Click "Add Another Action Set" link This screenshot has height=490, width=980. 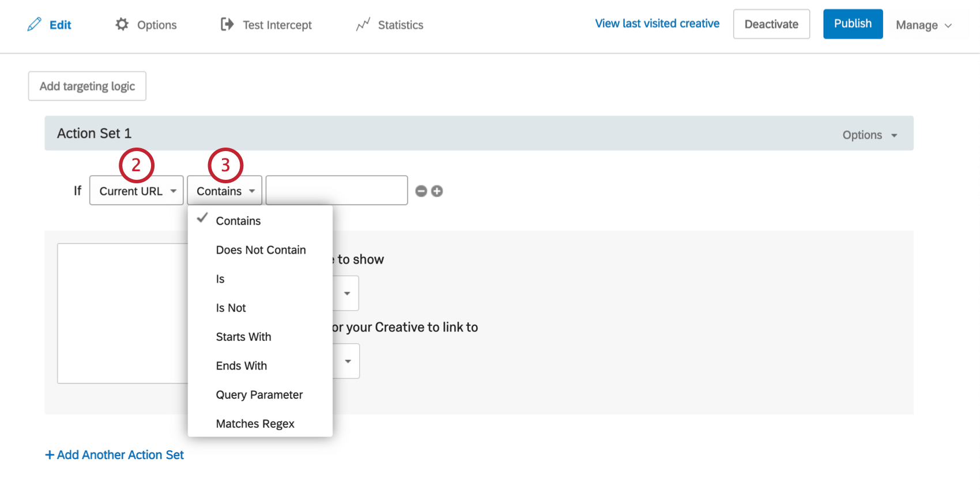click(115, 455)
